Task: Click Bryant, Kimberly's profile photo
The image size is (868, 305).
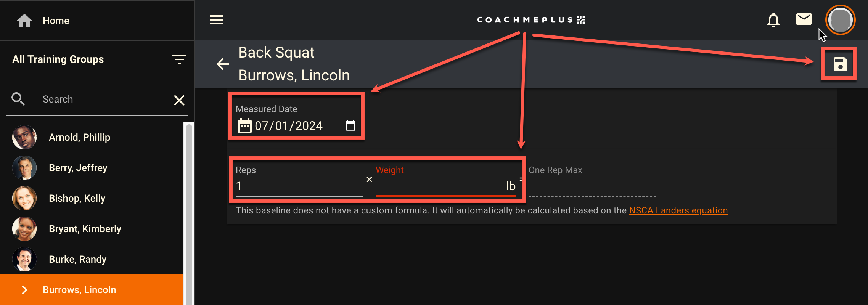Action: point(24,229)
